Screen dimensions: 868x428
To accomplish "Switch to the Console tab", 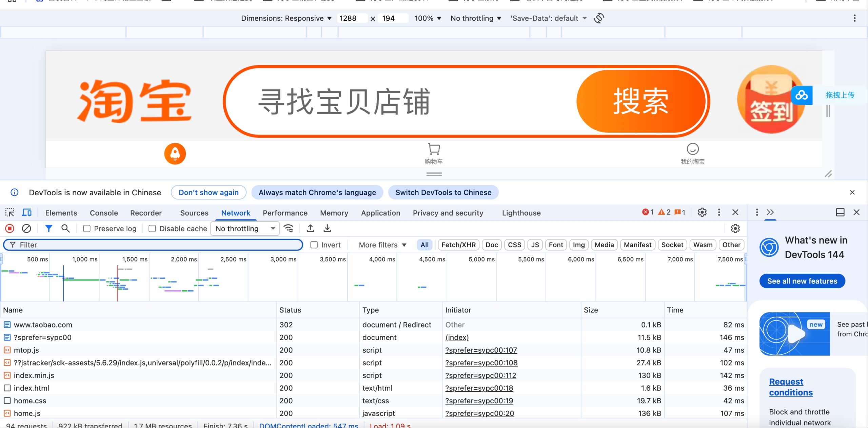I will [104, 213].
